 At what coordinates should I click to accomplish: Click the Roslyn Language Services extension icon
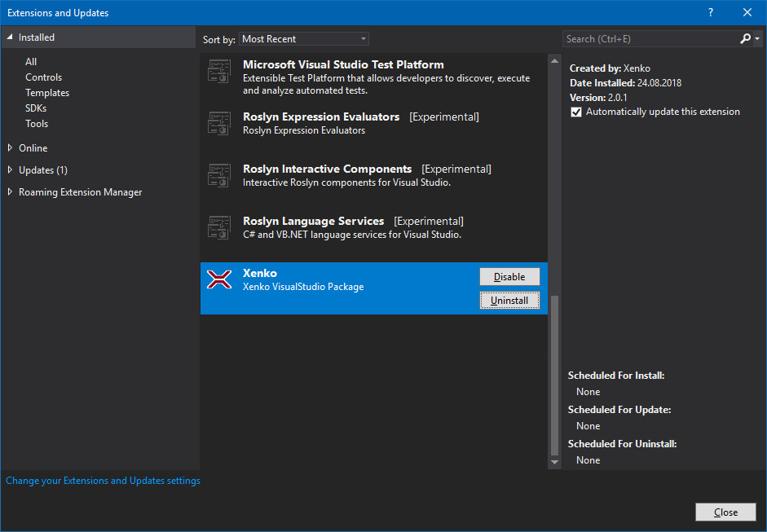[219, 227]
